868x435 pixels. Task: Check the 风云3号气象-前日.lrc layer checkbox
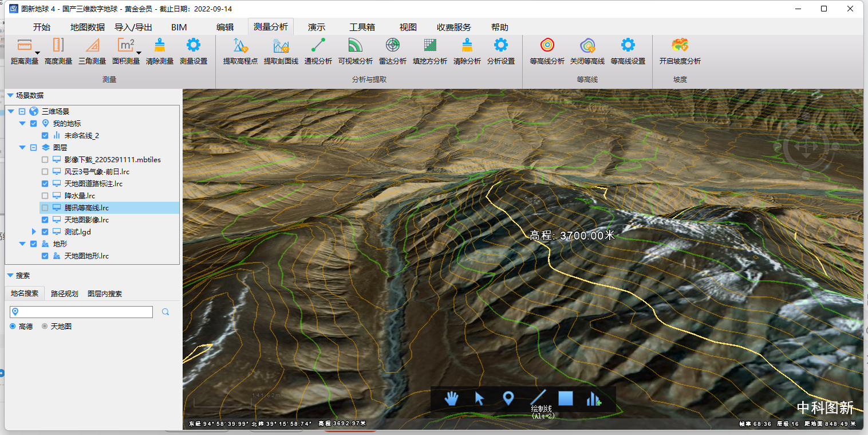[x=45, y=171]
